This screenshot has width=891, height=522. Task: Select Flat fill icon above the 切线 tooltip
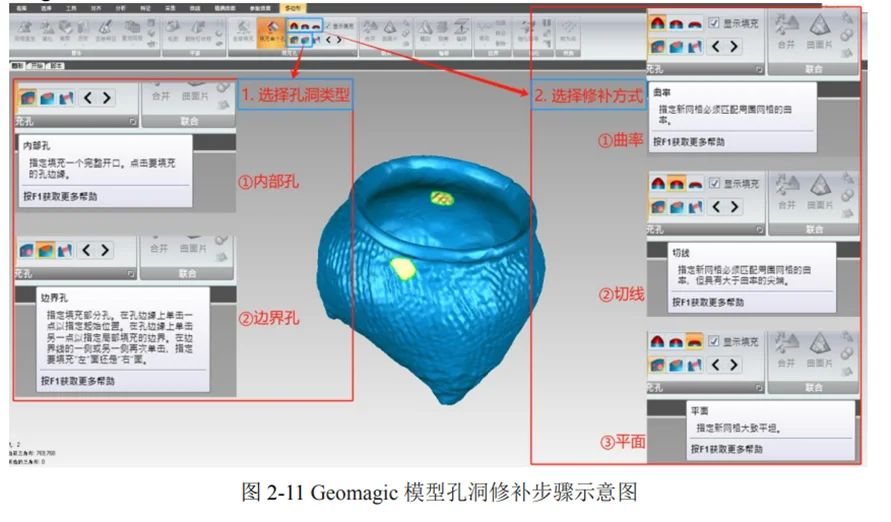coord(694,183)
